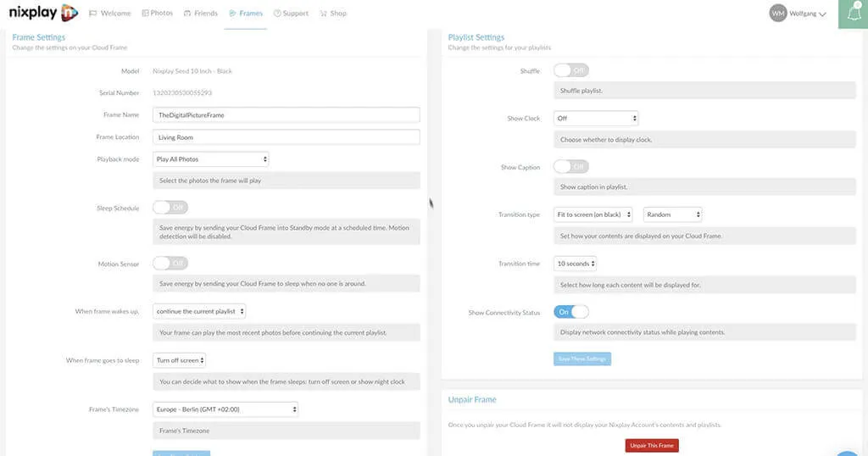
Task: Visit the Shop tab
Action: 333,14
